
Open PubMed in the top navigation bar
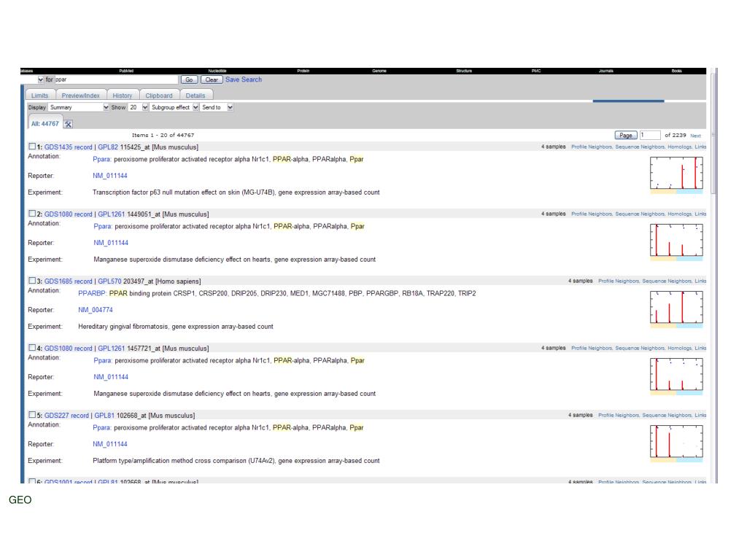(x=126, y=71)
